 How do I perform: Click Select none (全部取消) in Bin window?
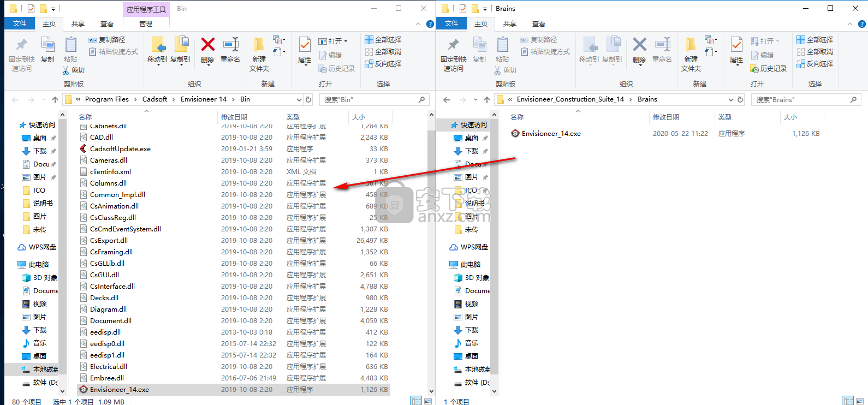[383, 52]
